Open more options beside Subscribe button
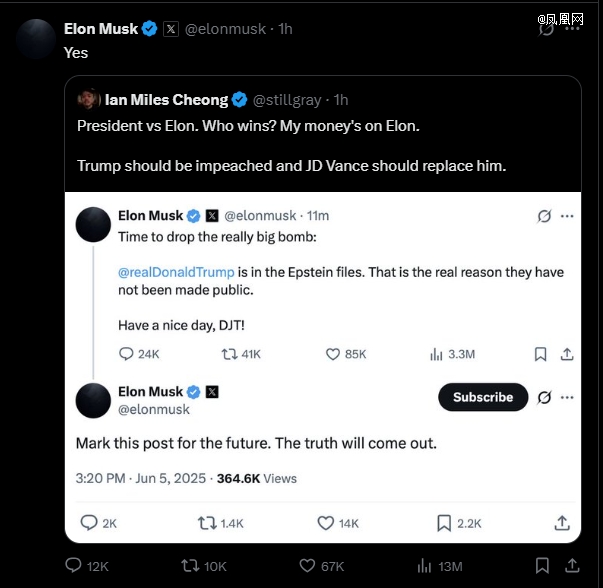This screenshot has height=588, width=603. click(x=567, y=397)
